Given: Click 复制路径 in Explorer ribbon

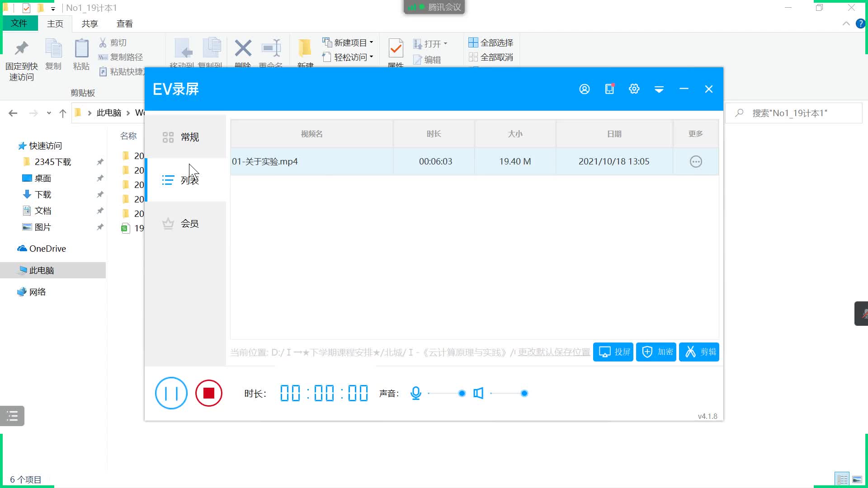Looking at the screenshot, I should 121,57.
